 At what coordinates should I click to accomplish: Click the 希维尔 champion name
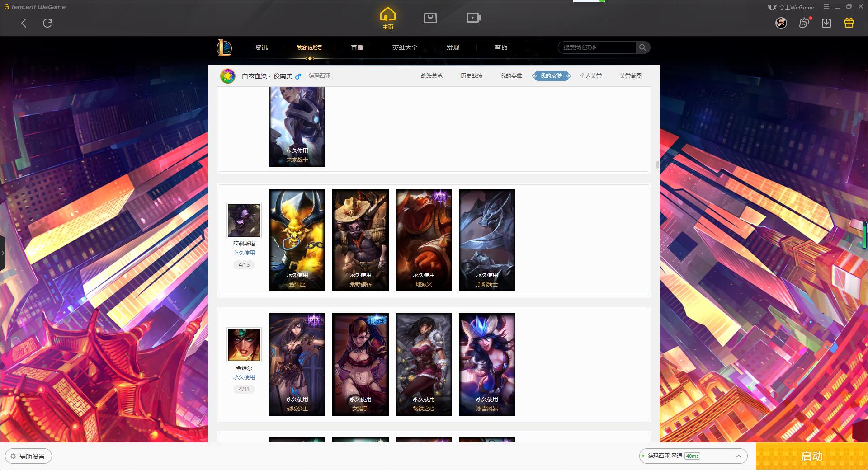tap(244, 368)
